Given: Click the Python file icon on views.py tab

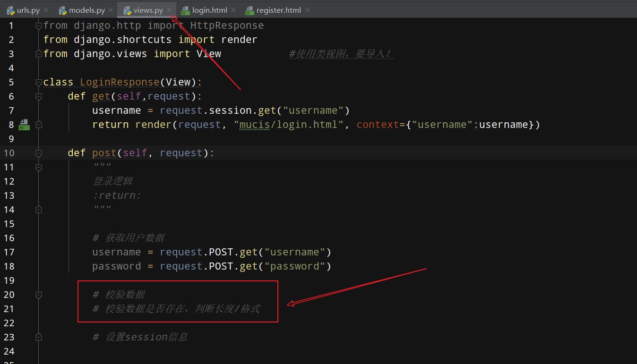Looking at the screenshot, I should pos(127,10).
